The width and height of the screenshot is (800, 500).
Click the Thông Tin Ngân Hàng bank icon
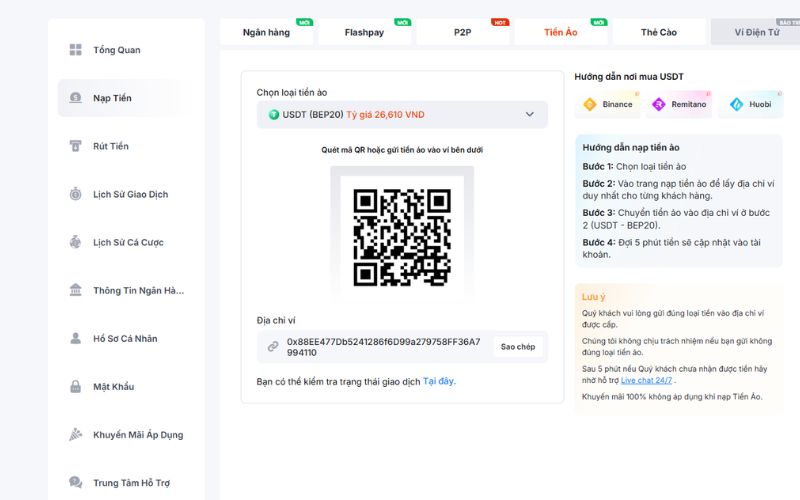click(x=76, y=290)
